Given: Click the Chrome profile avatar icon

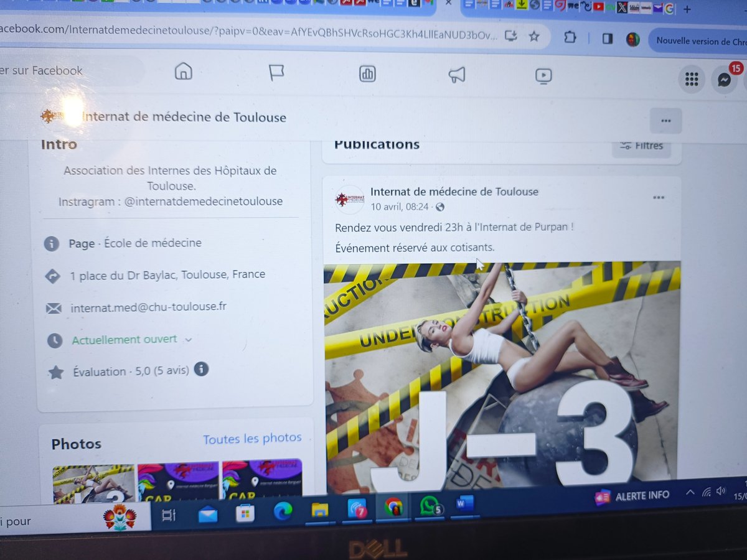Looking at the screenshot, I should (633, 39).
